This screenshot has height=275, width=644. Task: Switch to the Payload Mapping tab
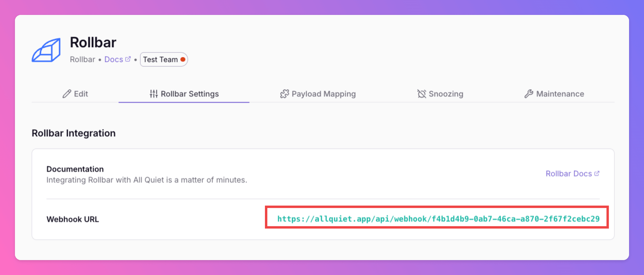tap(318, 94)
